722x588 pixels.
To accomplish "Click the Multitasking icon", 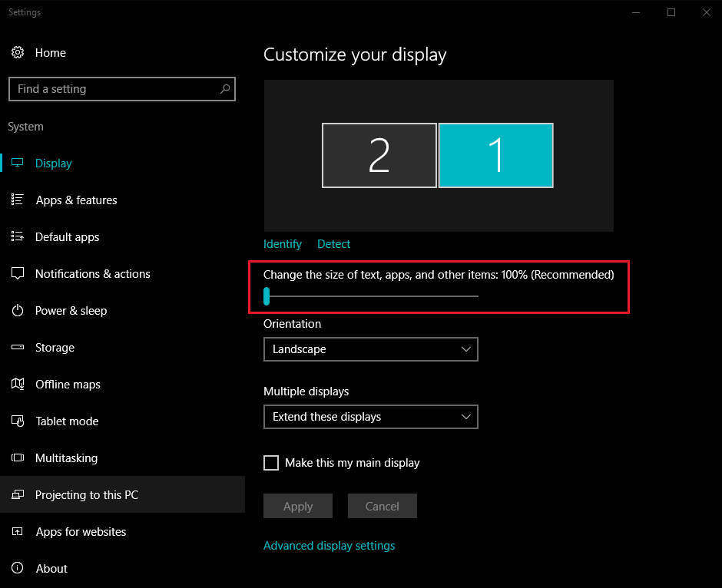I will pyautogui.click(x=18, y=458).
